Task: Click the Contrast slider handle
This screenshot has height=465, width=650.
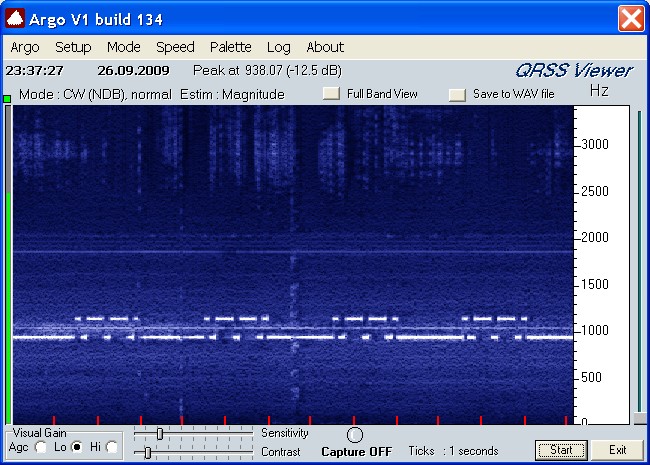Action: (148, 453)
